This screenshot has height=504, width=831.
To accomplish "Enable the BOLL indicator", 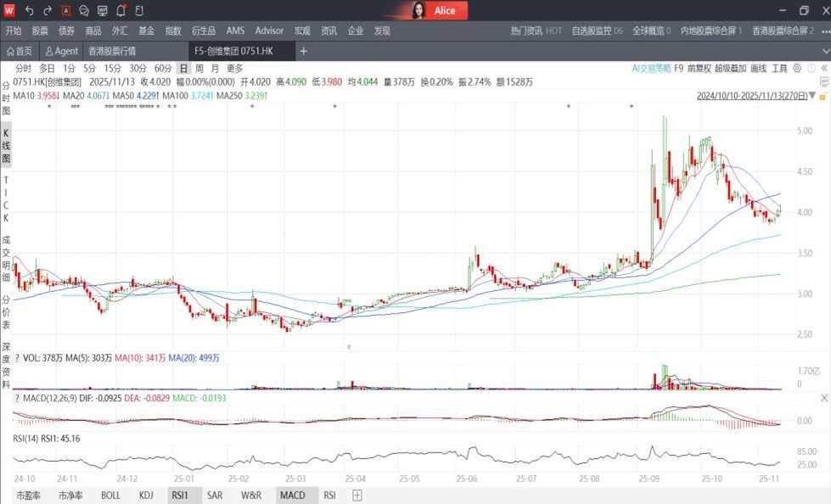I will click(110, 496).
